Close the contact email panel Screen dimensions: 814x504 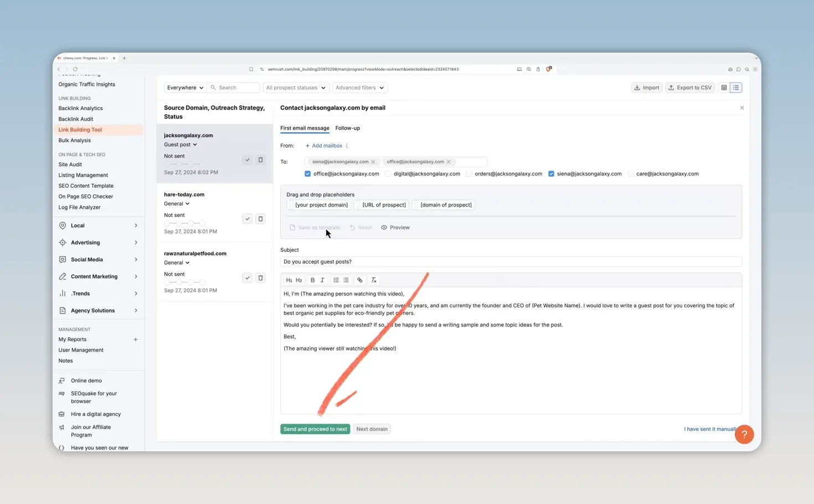click(742, 108)
